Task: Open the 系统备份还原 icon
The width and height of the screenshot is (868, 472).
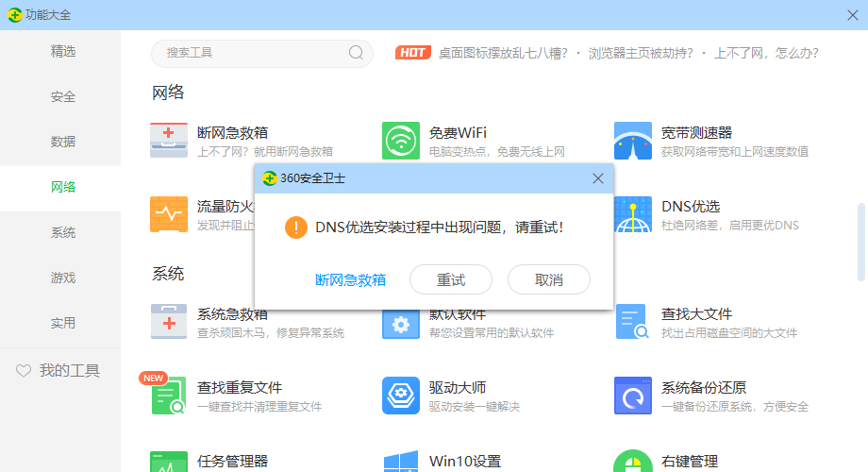Action: tap(633, 396)
